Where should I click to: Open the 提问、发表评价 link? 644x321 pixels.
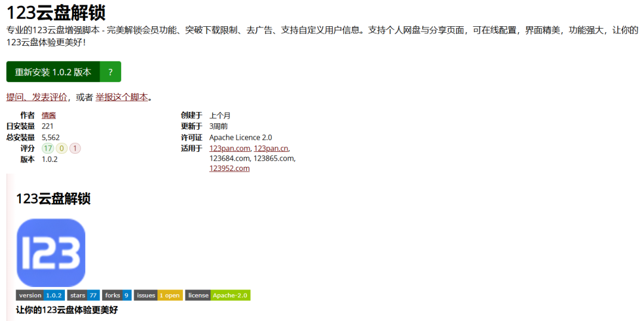pyautogui.click(x=36, y=97)
